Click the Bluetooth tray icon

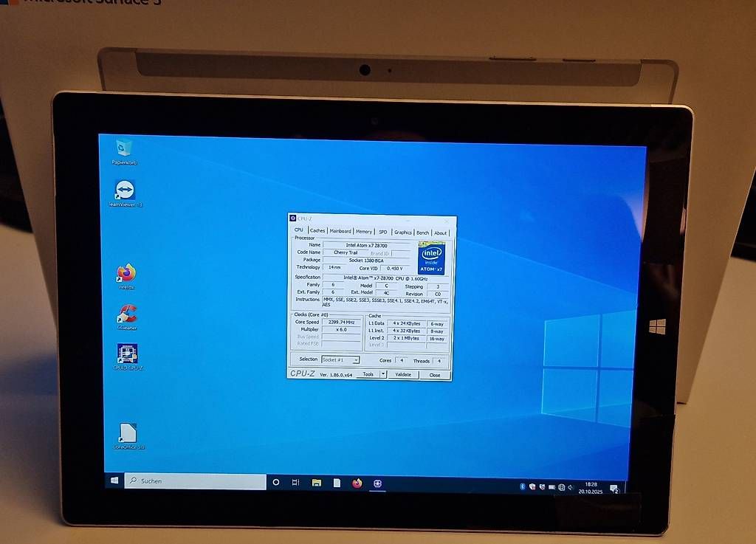(x=522, y=486)
